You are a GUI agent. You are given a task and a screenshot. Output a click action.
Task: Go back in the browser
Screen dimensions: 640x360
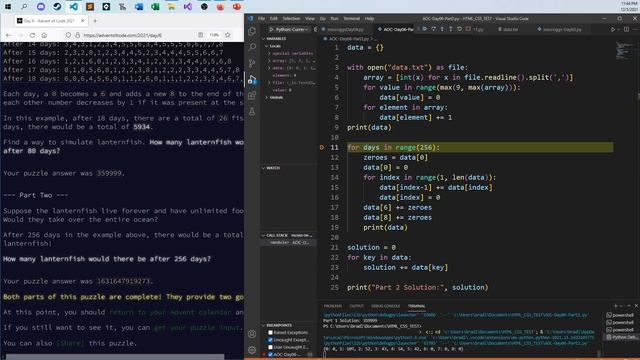(9, 35)
